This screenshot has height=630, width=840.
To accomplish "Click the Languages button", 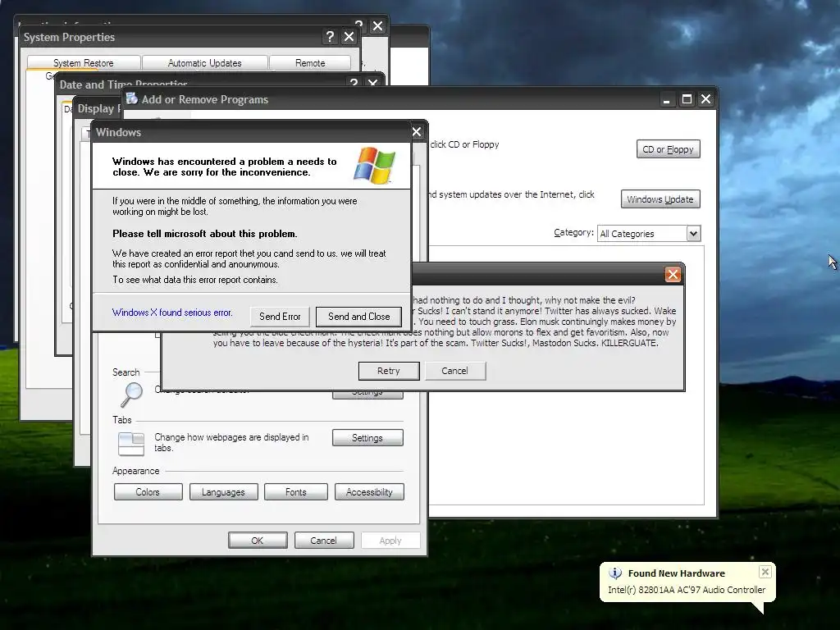I will [x=223, y=492].
